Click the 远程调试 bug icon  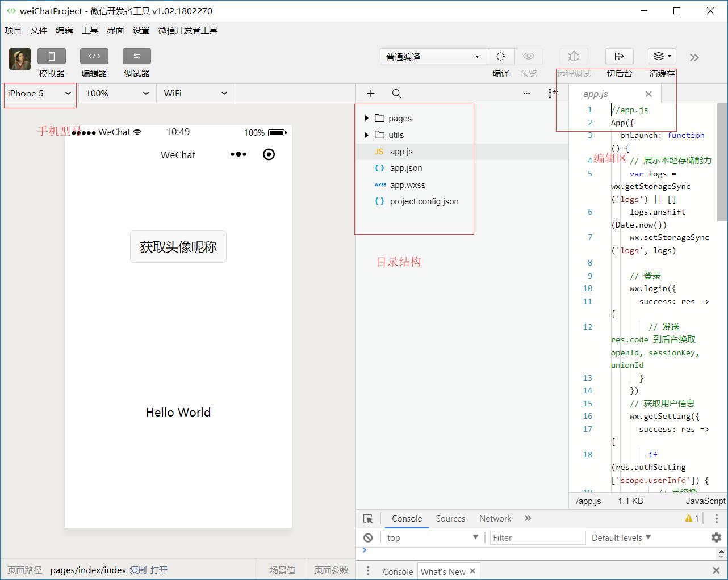(x=574, y=56)
